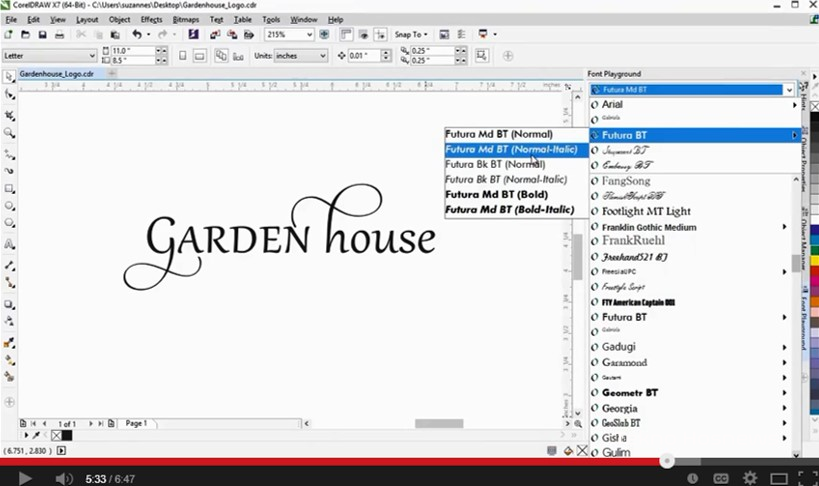Select the Zoom tool in the toolbox
The width and height of the screenshot is (819, 486).
(x=9, y=133)
